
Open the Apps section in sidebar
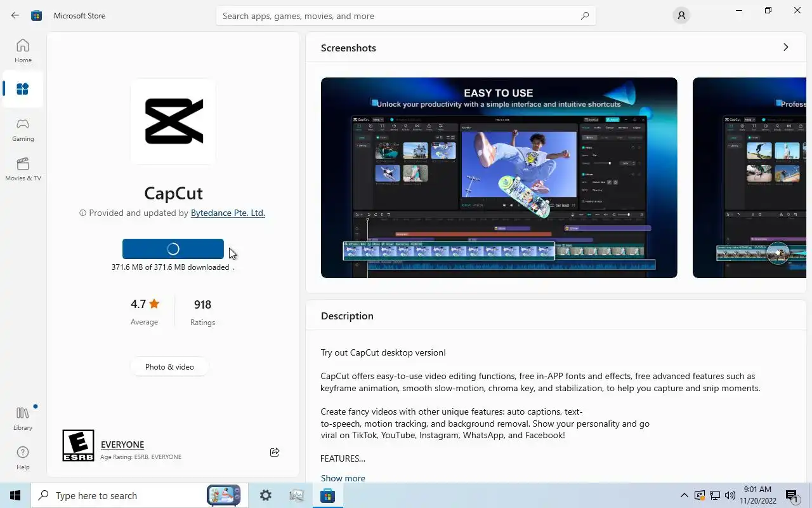[23, 89]
